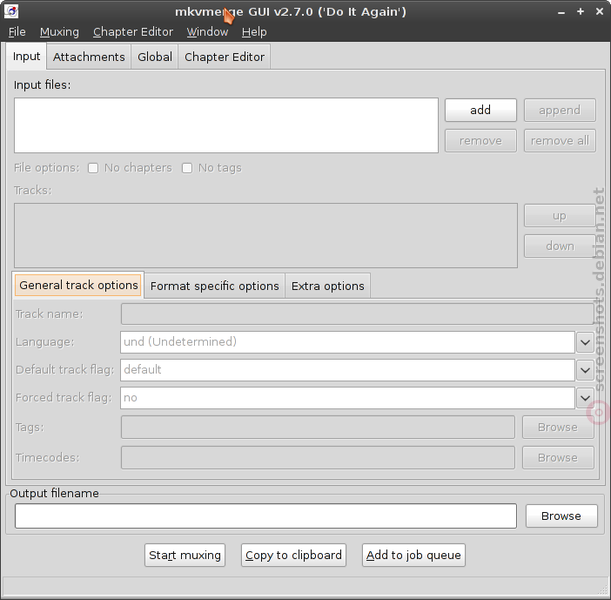Click the mkvmerge app icon in title bar
The image size is (611, 600).
pos(11,11)
